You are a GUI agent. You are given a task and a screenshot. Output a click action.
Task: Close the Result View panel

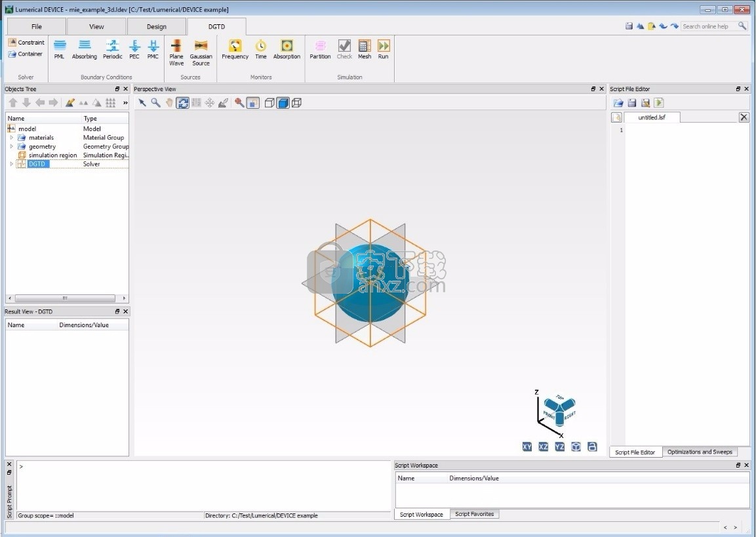click(x=125, y=311)
